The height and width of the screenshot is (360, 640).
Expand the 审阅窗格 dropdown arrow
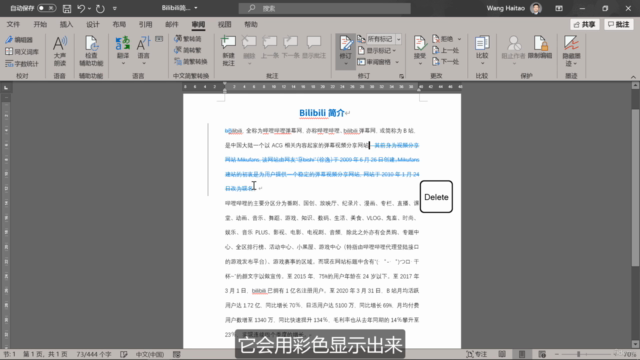point(397,62)
